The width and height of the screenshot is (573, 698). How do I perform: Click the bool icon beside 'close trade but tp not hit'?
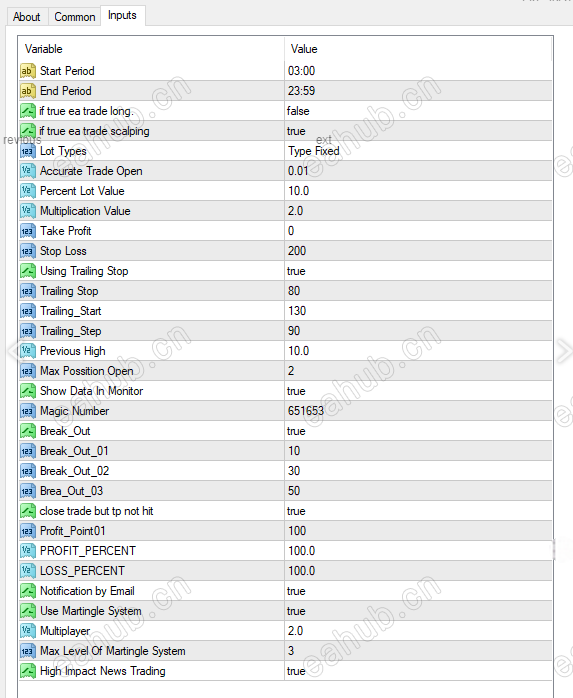28,511
